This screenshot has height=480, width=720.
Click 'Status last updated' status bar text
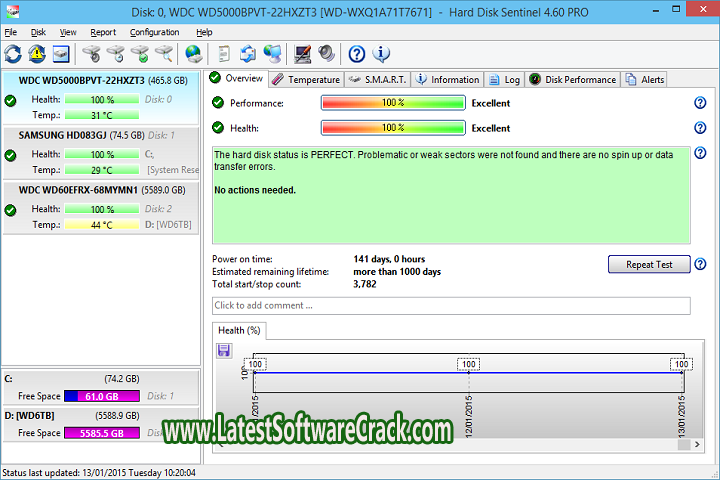point(99,473)
